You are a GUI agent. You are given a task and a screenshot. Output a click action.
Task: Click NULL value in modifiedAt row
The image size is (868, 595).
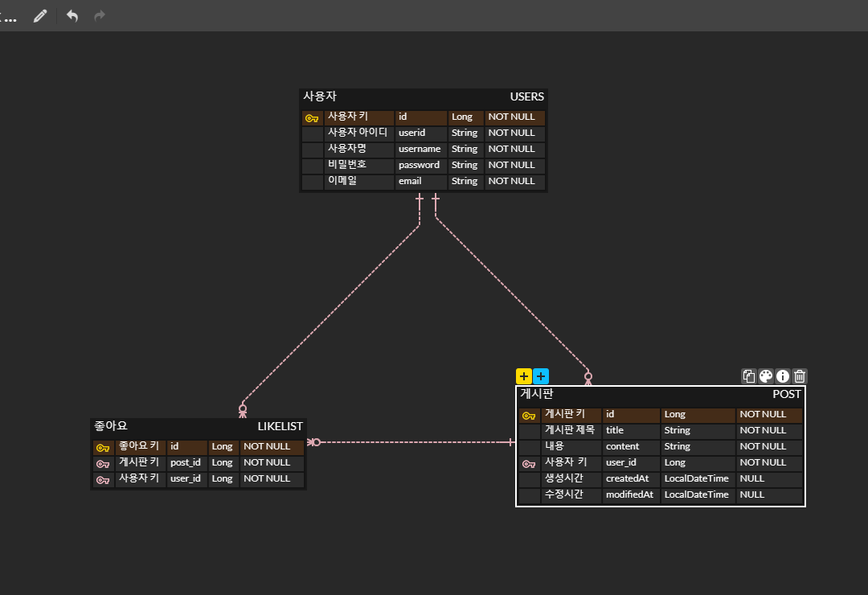click(x=769, y=494)
